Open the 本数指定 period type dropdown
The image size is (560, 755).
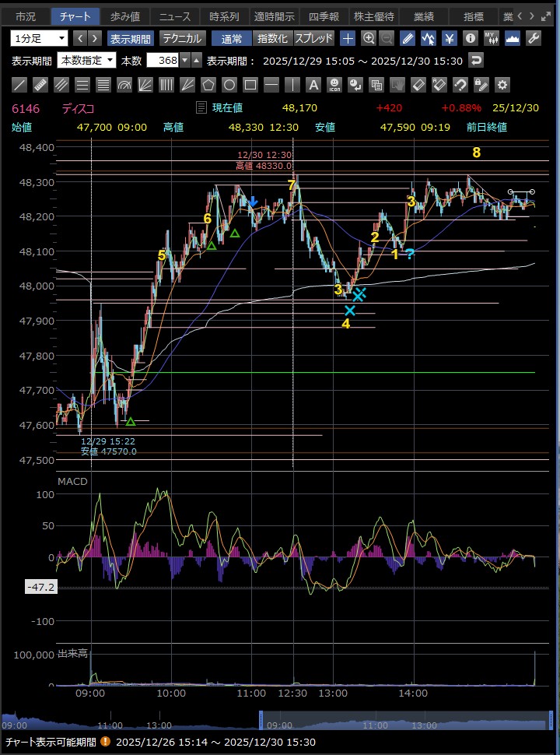pos(87,60)
